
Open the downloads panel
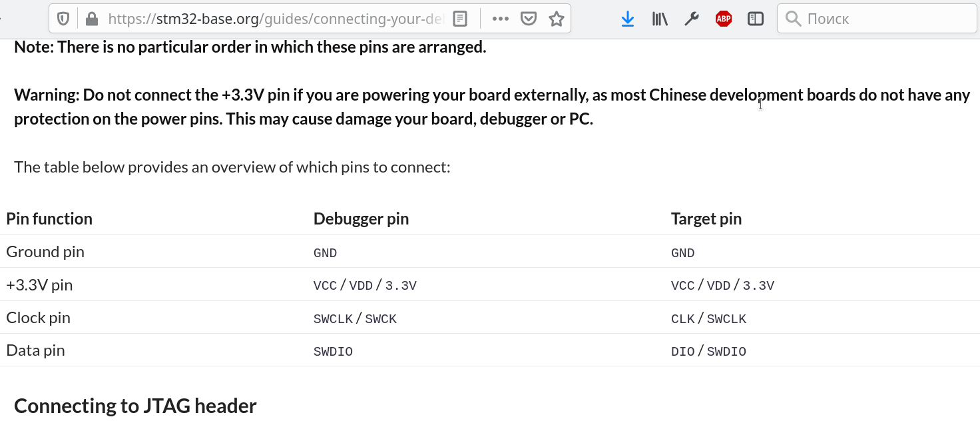point(627,19)
